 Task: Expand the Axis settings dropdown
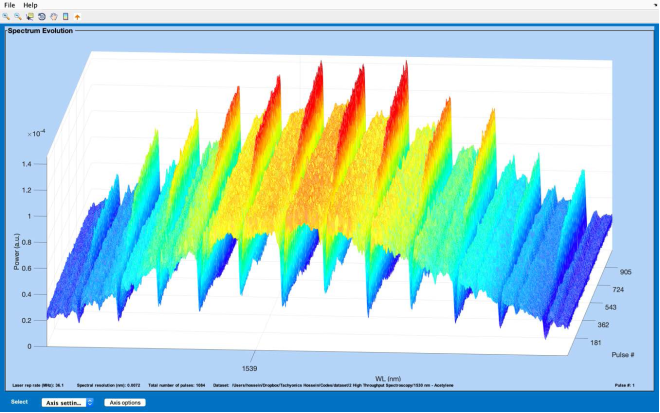(67, 402)
